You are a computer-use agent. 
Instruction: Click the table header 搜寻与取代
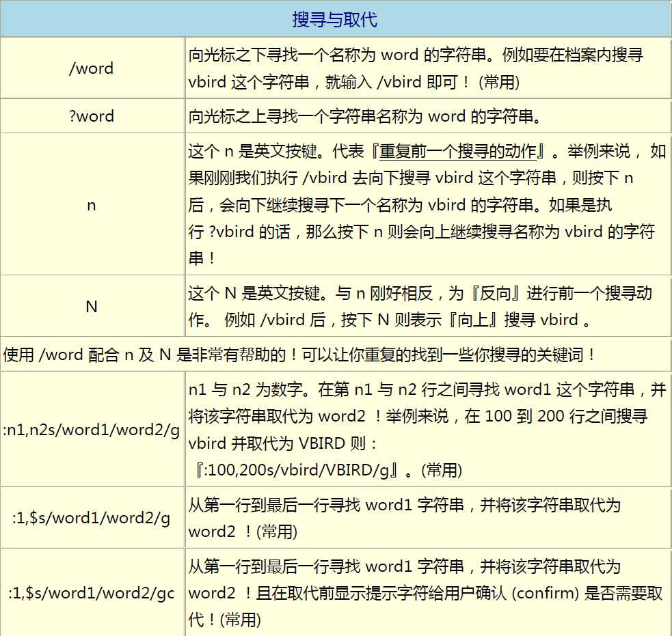tap(335, 20)
